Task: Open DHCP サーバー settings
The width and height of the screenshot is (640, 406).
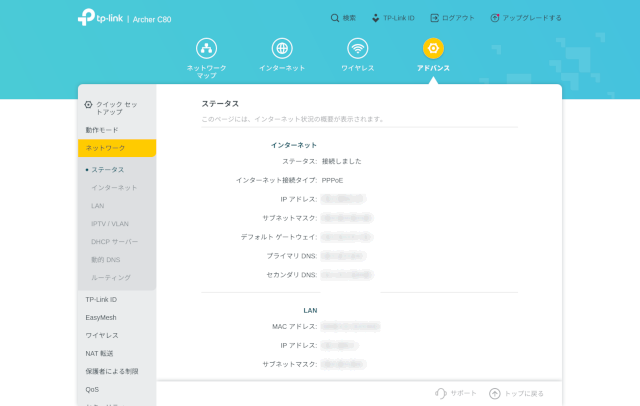Action: click(117, 242)
